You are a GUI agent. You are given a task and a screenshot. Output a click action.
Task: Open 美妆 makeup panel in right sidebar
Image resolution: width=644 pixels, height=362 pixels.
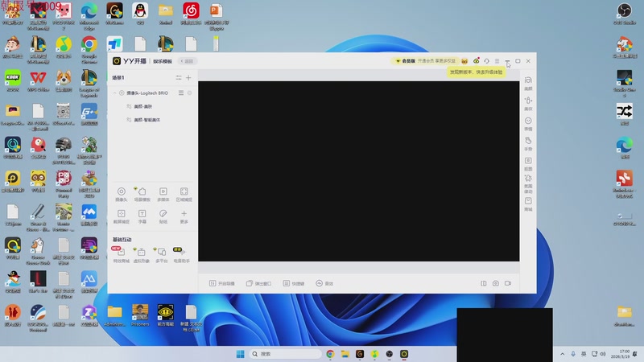pyautogui.click(x=528, y=104)
